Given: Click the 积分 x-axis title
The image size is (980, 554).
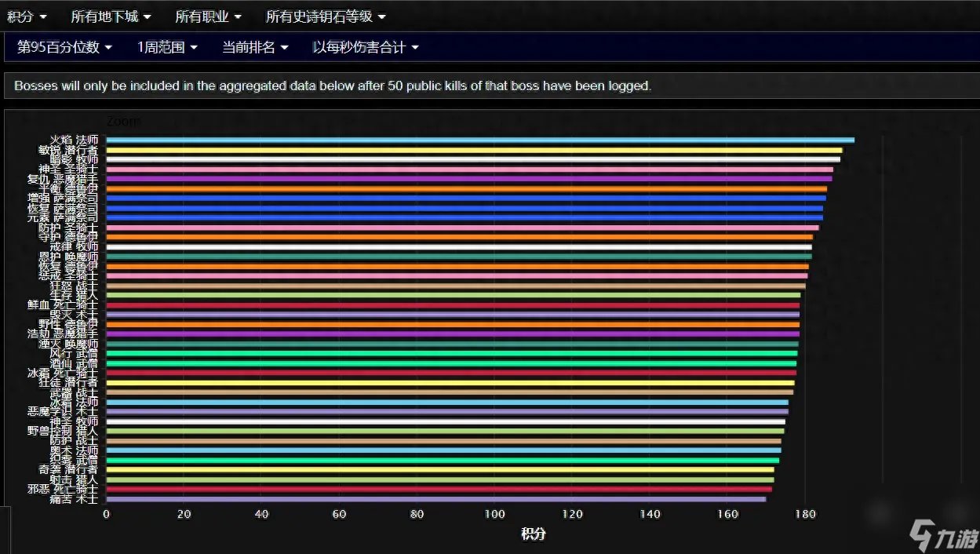Looking at the screenshot, I should pyautogui.click(x=533, y=534).
